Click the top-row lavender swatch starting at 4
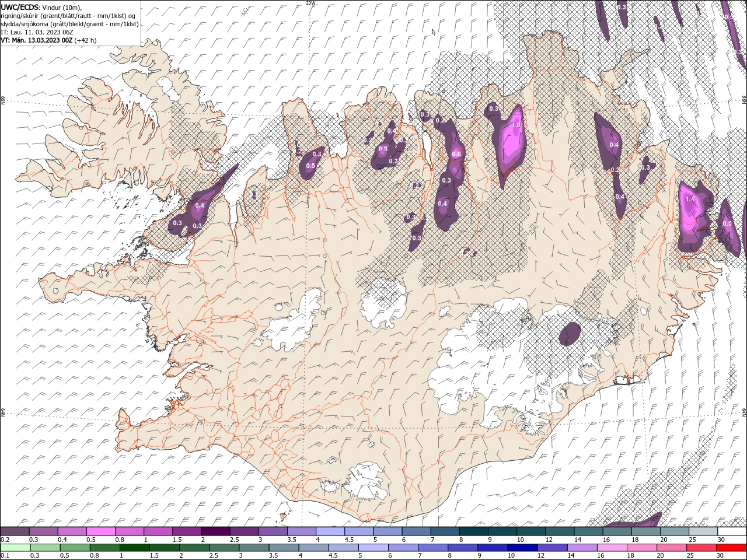Image resolution: width=747 pixels, height=560 pixels. [330, 531]
